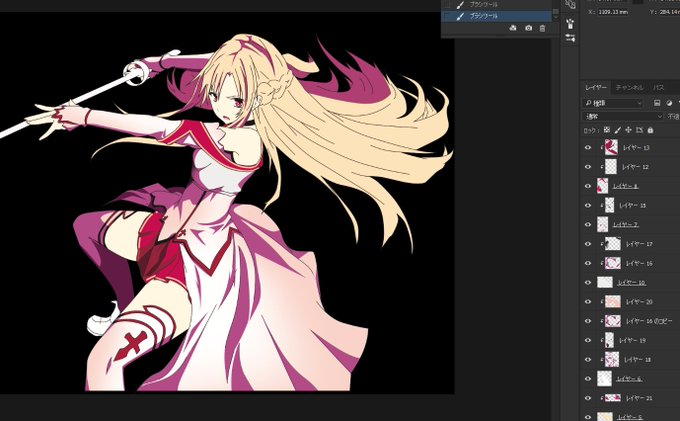This screenshot has width=680, height=421.
Task: Hide layer レイヤー 21 via eye icon
Action: (588, 398)
